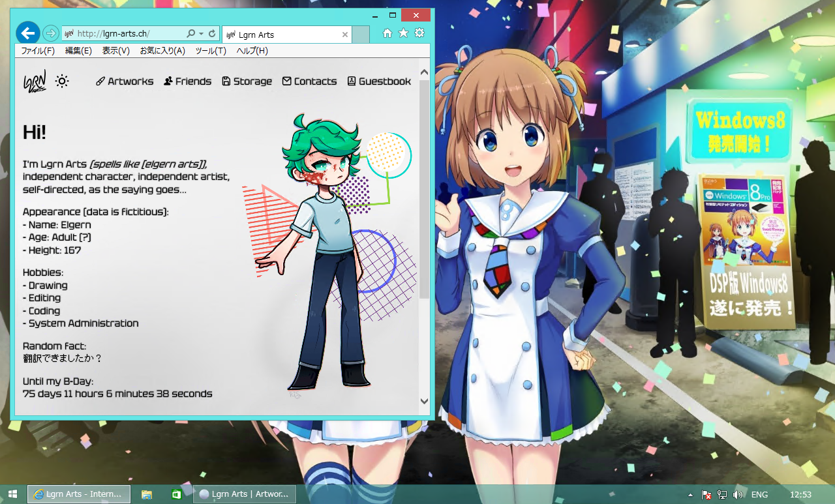The width and height of the screenshot is (835, 504).
Task: Open the Storage page link
Action: pos(247,82)
